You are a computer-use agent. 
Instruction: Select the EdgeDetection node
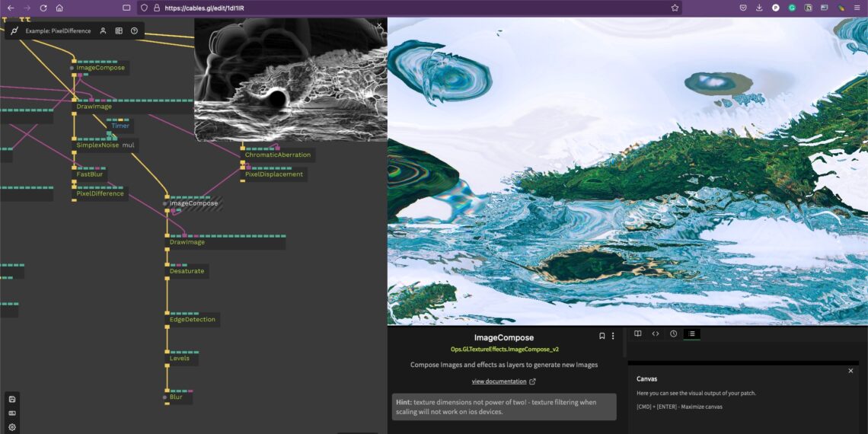192,320
